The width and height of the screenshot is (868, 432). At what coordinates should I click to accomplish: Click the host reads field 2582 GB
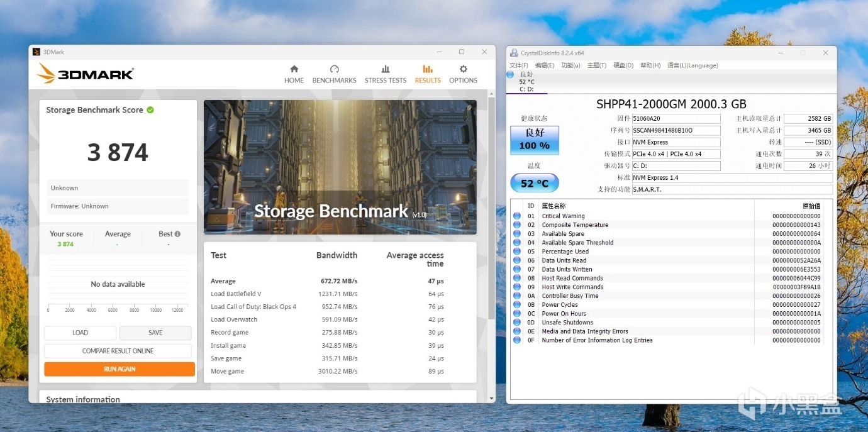point(808,119)
